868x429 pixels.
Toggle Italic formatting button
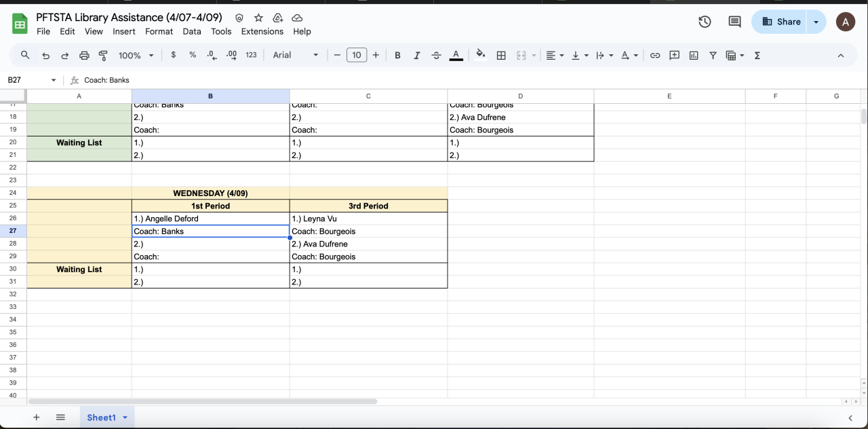[417, 56]
